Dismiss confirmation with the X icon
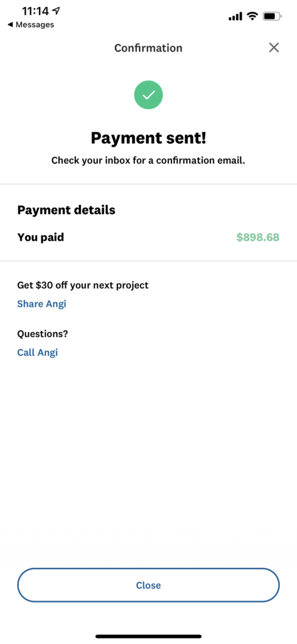Viewport: 297px width, 644px height. tap(274, 48)
